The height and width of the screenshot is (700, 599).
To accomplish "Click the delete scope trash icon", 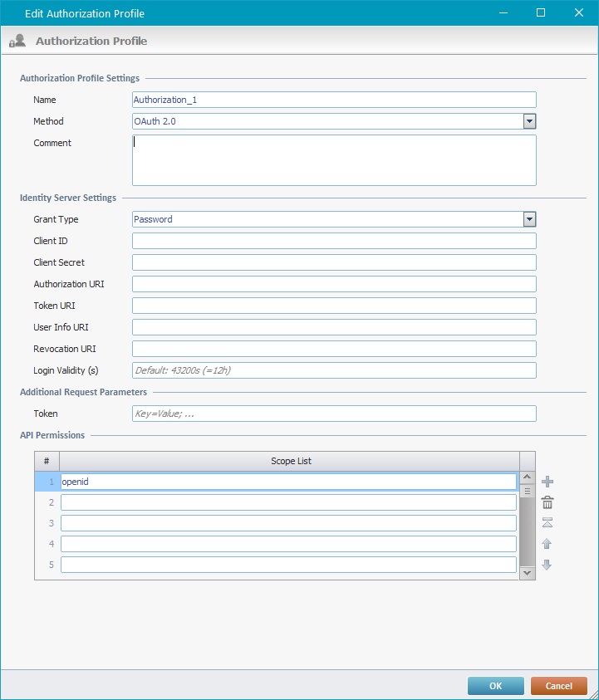I will (547, 502).
